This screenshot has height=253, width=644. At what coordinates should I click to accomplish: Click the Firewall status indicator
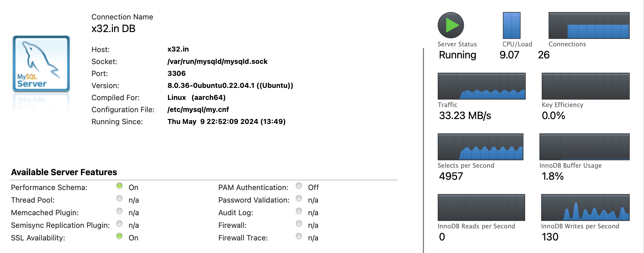point(299,224)
